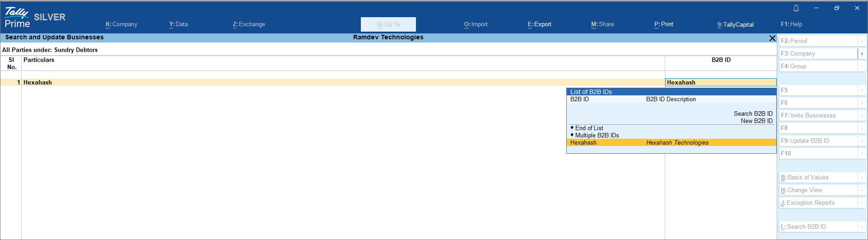This screenshot has height=240, width=868.
Task: Open the Exchange menu
Action: (x=249, y=24)
